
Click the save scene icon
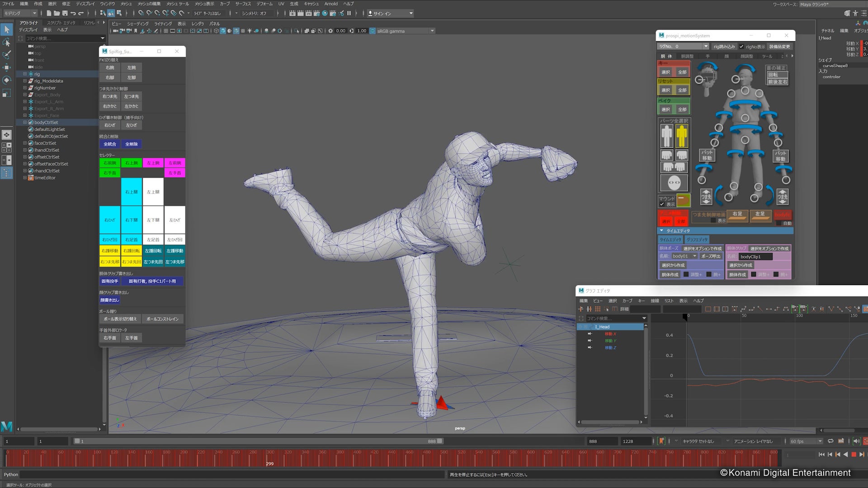pos(65,13)
